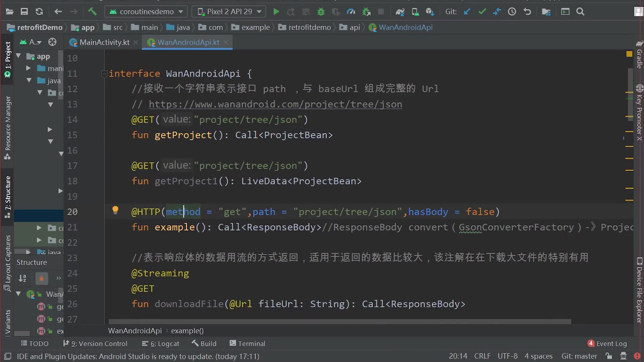Click the lightbulb intention icon at line 20
This screenshot has width=644, height=362.
pos(115,210)
